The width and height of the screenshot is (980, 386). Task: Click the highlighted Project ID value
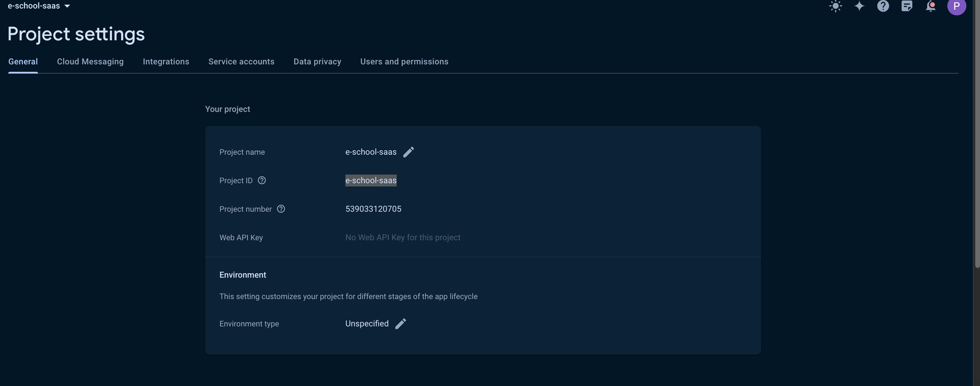tap(371, 181)
